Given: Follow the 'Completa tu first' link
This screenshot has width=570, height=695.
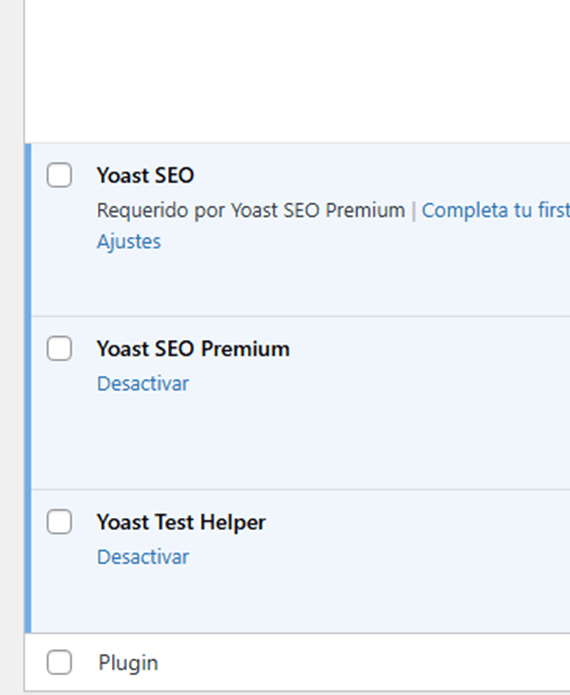Looking at the screenshot, I should pos(496,210).
